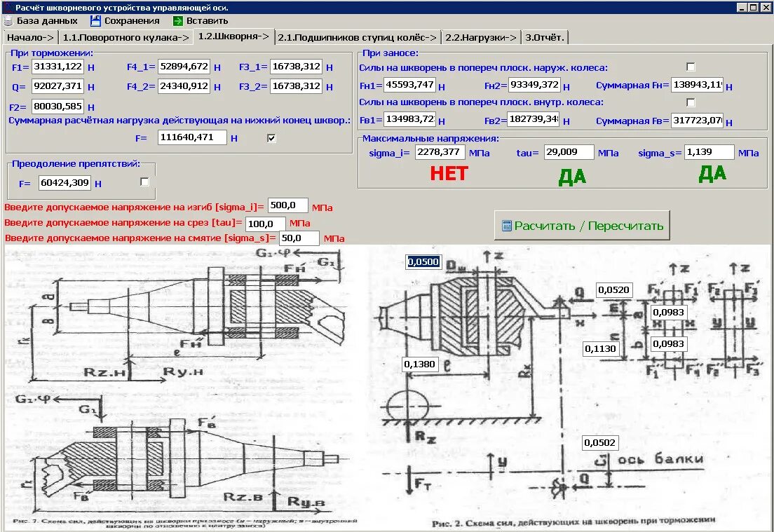
Task: Enable the Преодоление препятствий checkbox
Action: click(144, 182)
